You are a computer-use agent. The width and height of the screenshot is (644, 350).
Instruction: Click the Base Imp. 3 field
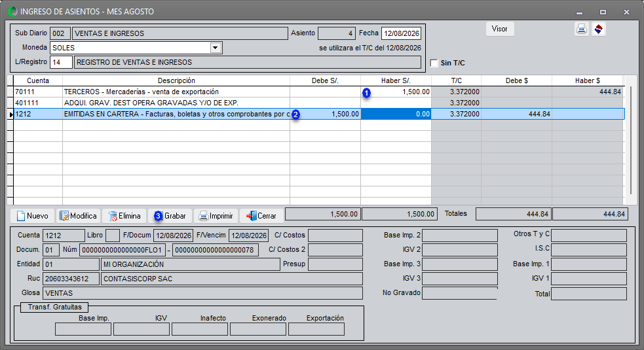coord(460,264)
